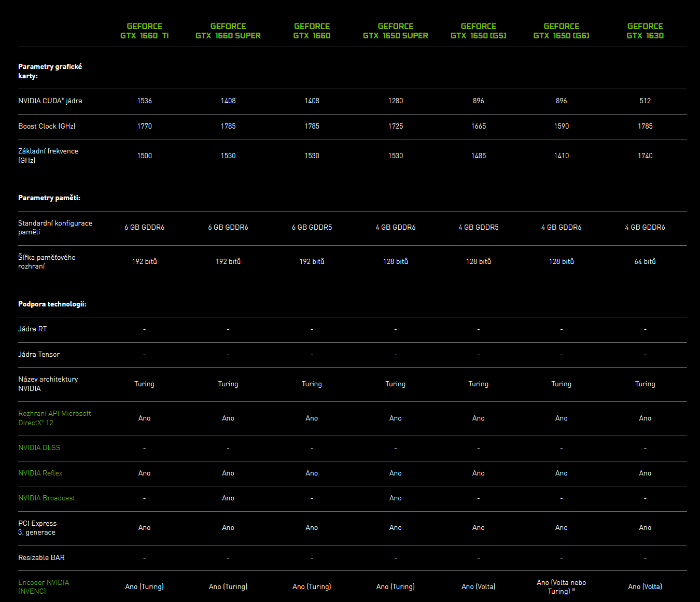The height and width of the screenshot is (602, 700).
Task: Click the 1485 base clock value
Action: (x=479, y=156)
